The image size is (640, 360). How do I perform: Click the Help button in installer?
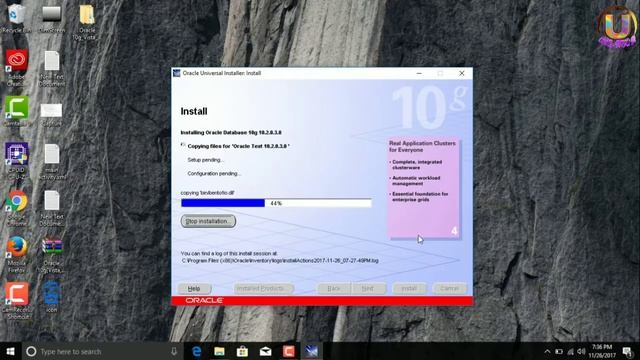(194, 289)
